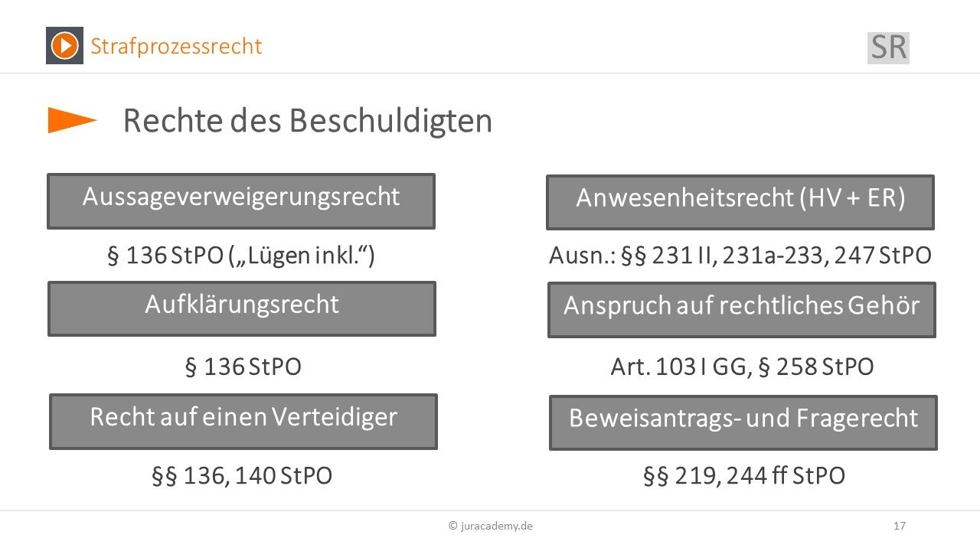The width and height of the screenshot is (980, 551).
Task: Click the juracademy.de copyright footer
Action: point(491,526)
